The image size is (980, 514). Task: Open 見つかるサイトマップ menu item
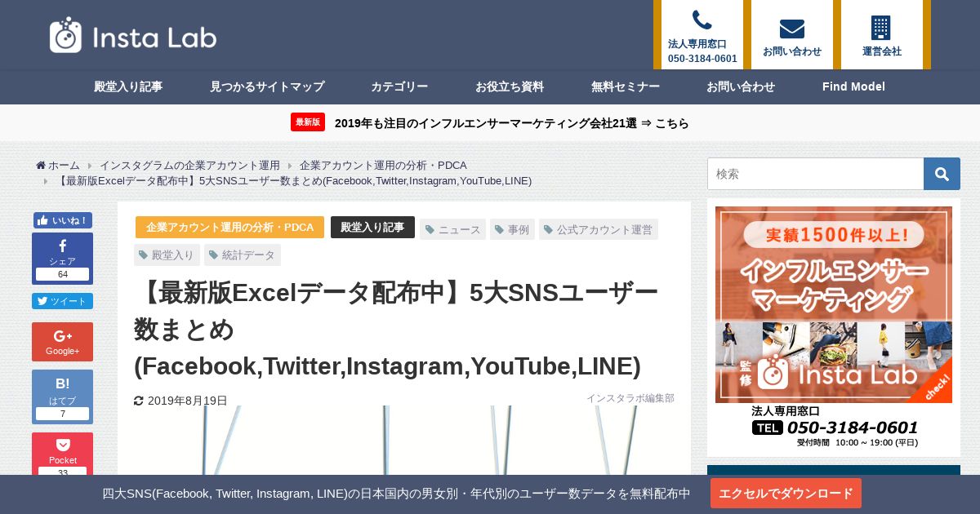point(267,86)
